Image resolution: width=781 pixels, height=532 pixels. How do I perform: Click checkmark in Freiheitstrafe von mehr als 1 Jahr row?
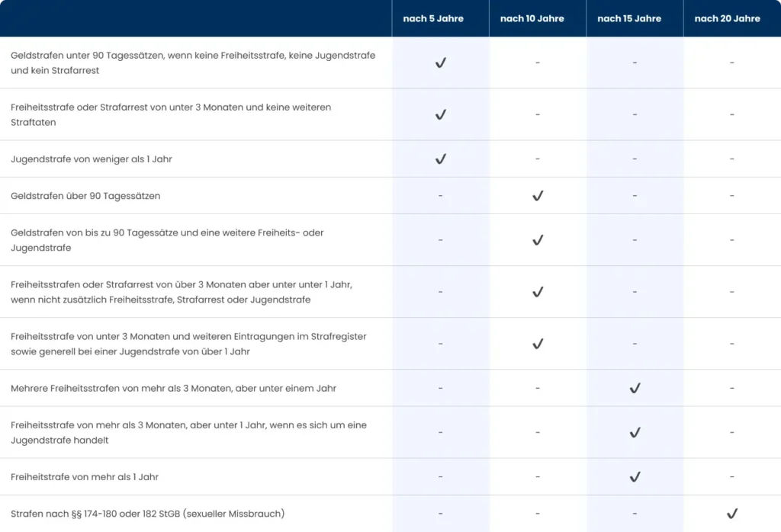click(635, 476)
